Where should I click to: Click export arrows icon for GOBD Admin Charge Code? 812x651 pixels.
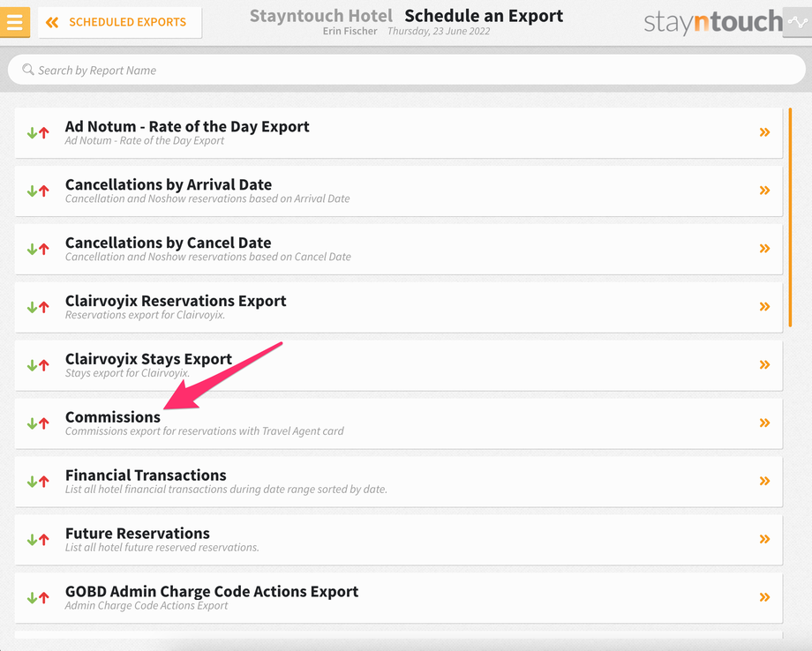tap(38, 598)
